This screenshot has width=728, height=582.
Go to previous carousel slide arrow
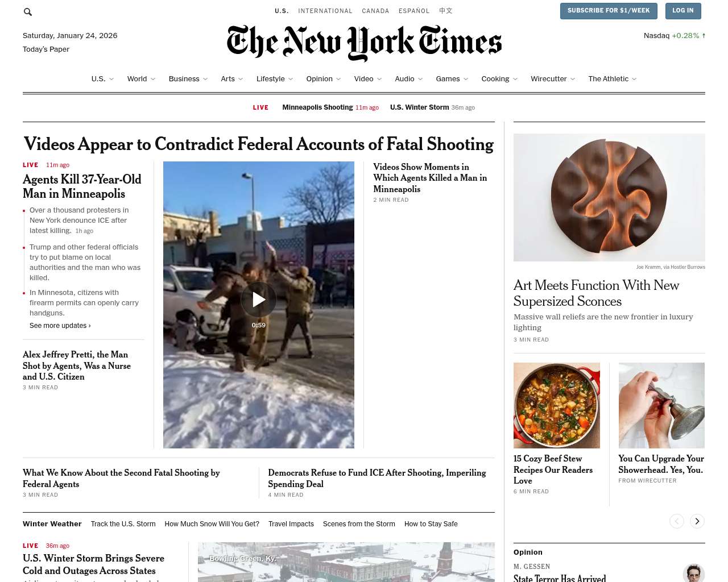tap(676, 521)
